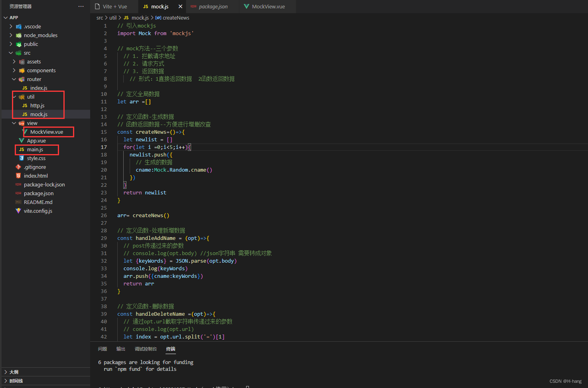Click util in the breadcrumb path
Viewport: 588px width, 388px height.
click(113, 18)
